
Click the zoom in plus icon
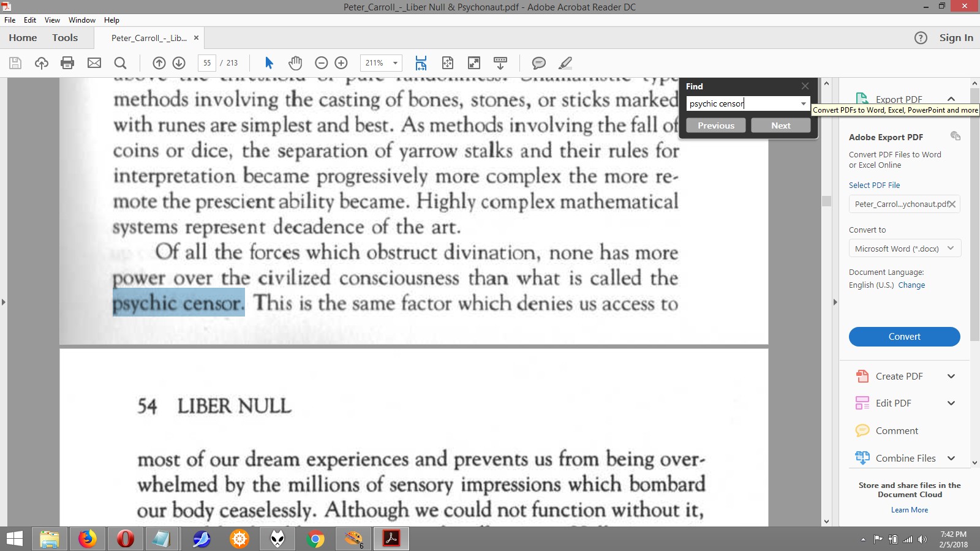coord(341,63)
